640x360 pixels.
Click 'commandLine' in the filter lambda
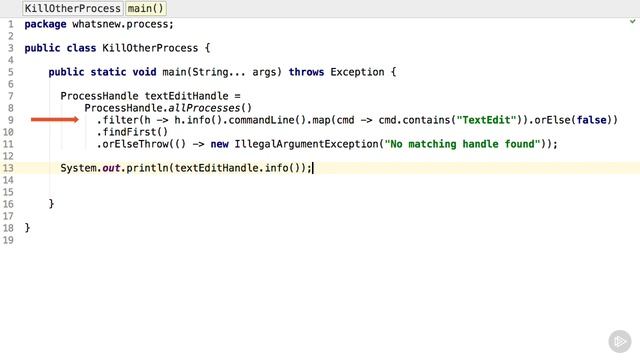click(x=261, y=120)
